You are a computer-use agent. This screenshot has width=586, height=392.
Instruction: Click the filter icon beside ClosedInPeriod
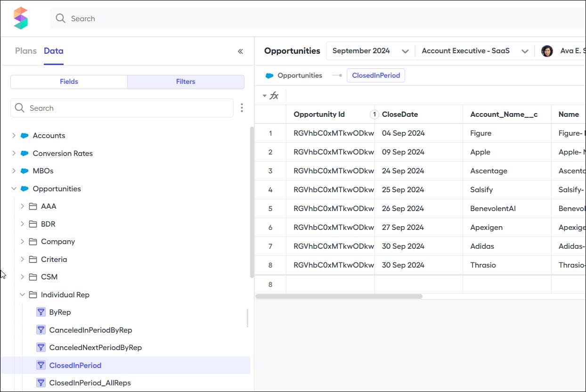(x=41, y=365)
